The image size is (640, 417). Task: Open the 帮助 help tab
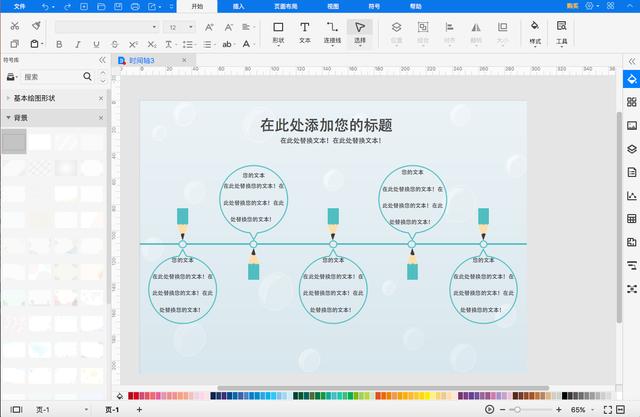pos(416,6)
